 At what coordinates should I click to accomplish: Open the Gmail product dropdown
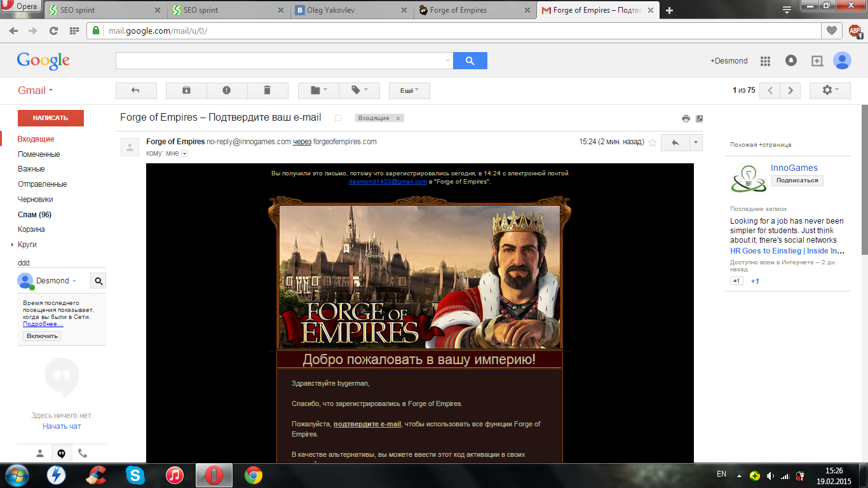[x=36, y=90]
